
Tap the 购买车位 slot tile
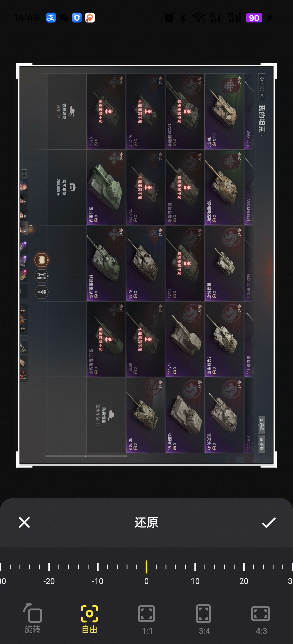[x=67, y=187]
